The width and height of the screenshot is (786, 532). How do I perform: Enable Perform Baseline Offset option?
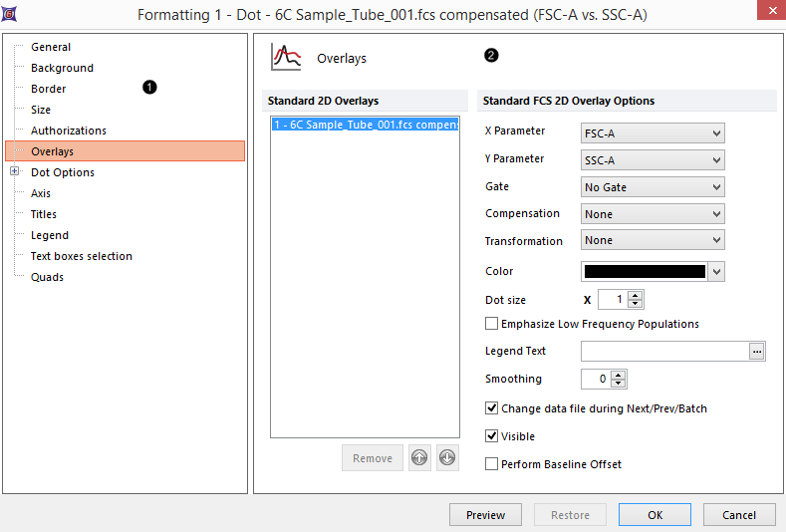pos(491,464)
